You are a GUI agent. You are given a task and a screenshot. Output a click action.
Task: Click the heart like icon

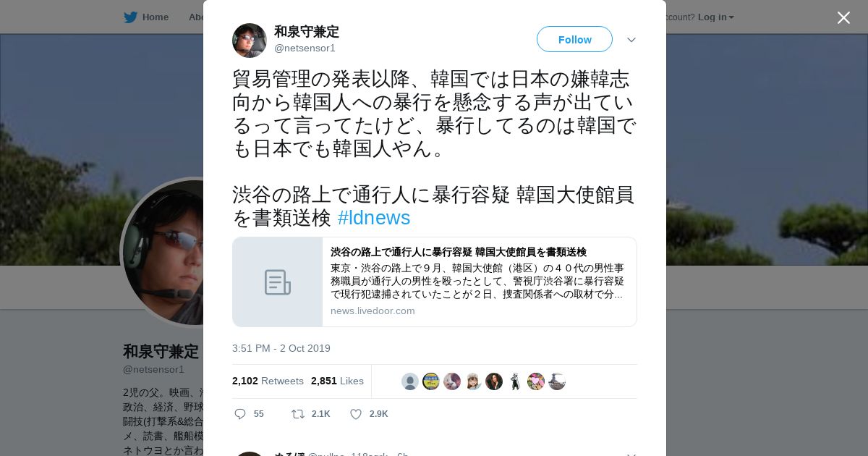(355, 414)
